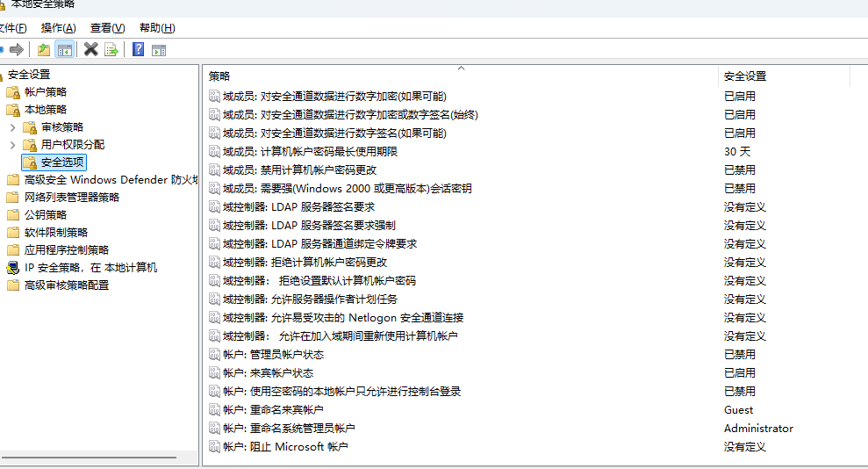Click the delete X toolbar icon
The image size is (868, 469).
click(x=90, y=50)
